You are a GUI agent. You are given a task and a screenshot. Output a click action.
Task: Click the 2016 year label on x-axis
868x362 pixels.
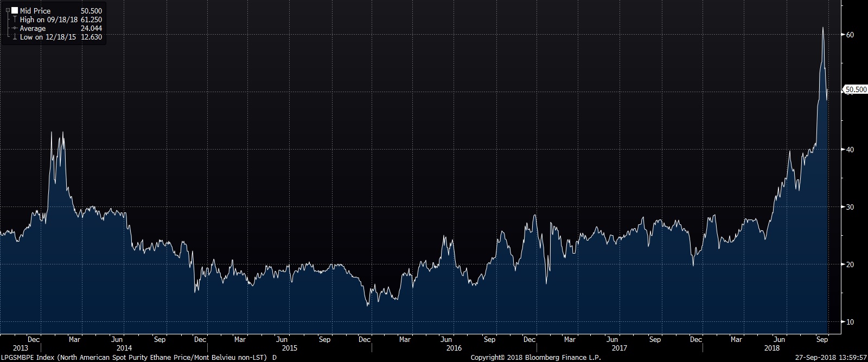click(454, 347)
